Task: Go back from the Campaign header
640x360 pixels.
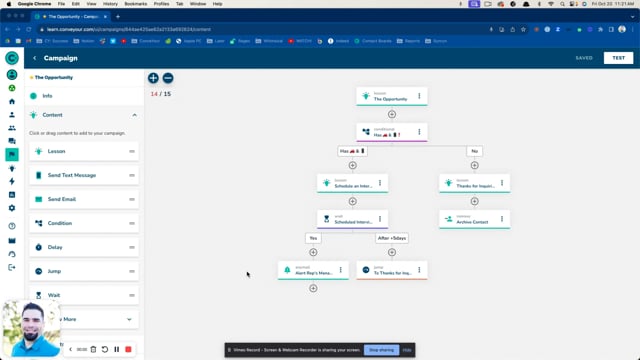Action: click(35, 58)
